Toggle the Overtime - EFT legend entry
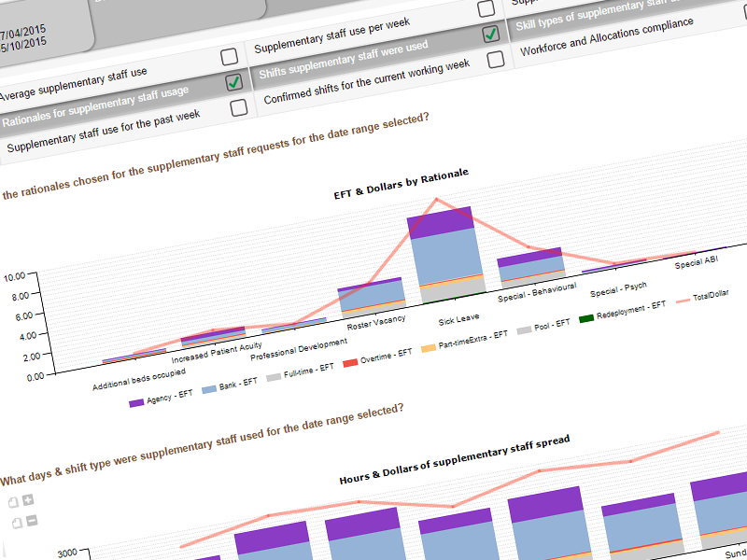 point(377,359)
